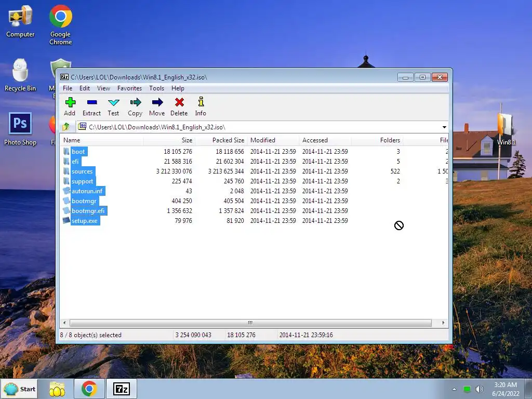The image size is (532, 399).
Task: Click status bar date 2014-11-21 23:59:16
Action: 306,335
